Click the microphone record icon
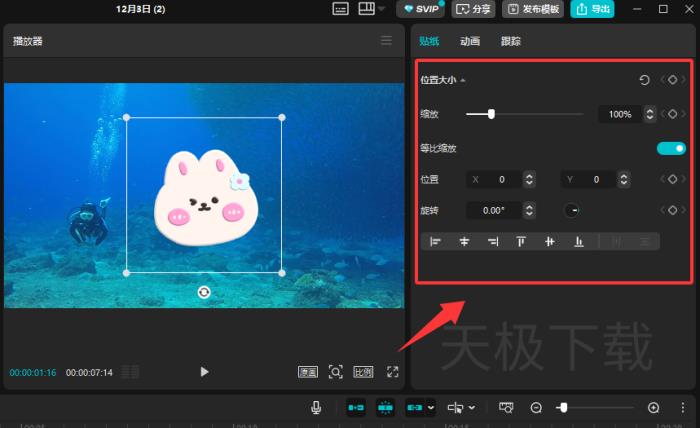 316,408
